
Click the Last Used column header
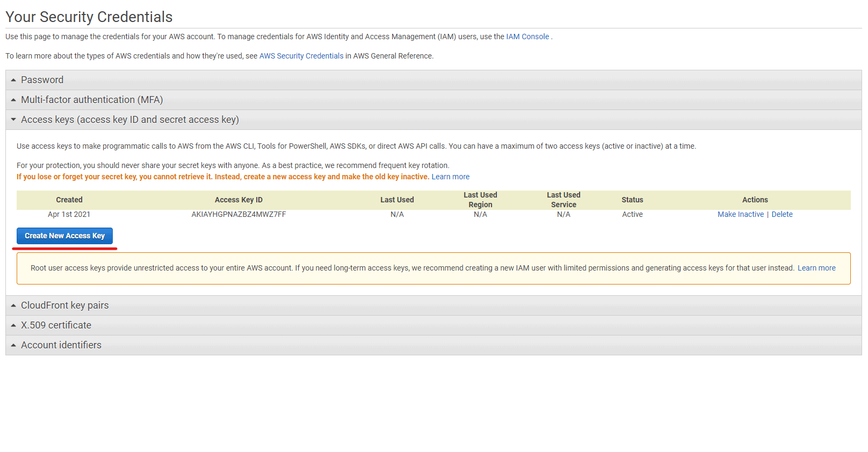tap(397, 200)
